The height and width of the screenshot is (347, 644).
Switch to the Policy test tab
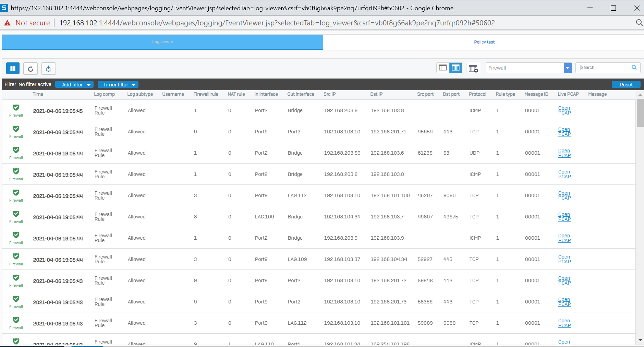(x=484, y=42)
